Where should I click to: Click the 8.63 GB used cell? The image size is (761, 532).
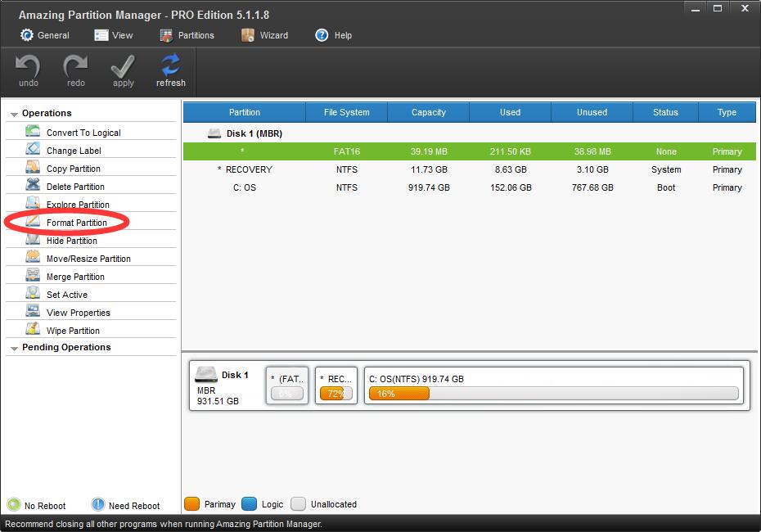coord(511,169)
